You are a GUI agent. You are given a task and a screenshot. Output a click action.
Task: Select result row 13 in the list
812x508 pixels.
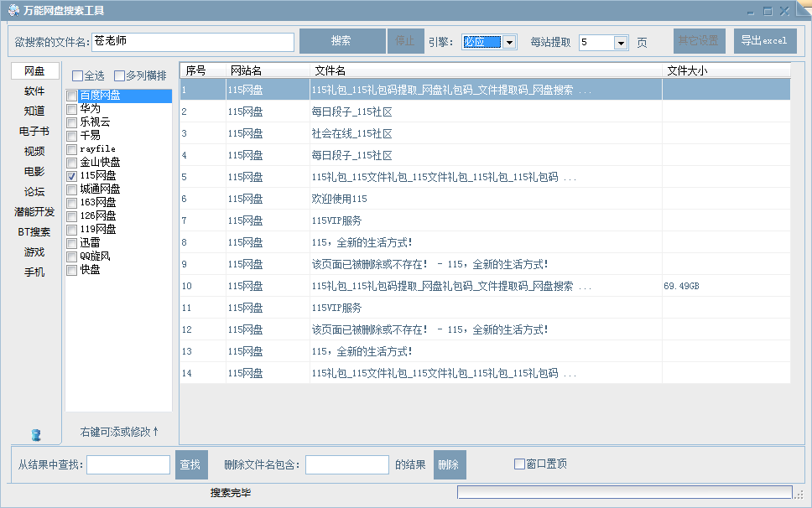(x=485, y=351)
